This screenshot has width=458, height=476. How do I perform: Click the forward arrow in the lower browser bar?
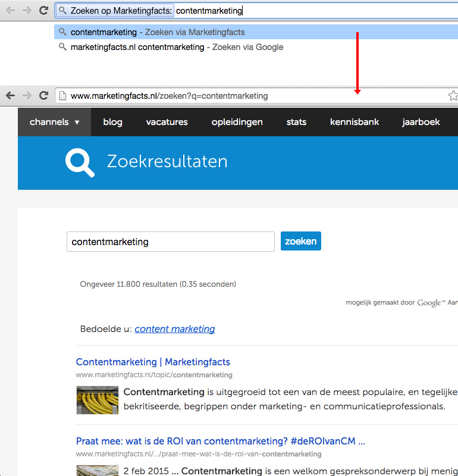(27, 96)
